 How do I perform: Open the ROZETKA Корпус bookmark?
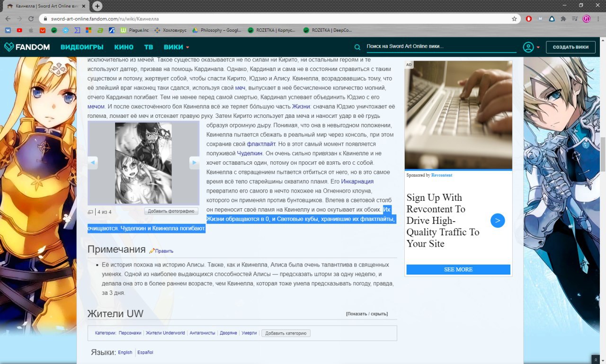point(272,30)
